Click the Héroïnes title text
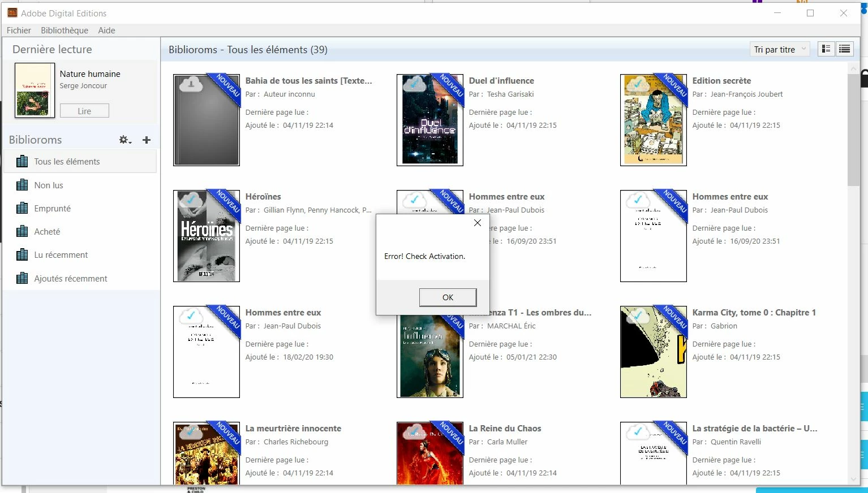This screenshot has width=868, height=493. (x=263, y=197)
